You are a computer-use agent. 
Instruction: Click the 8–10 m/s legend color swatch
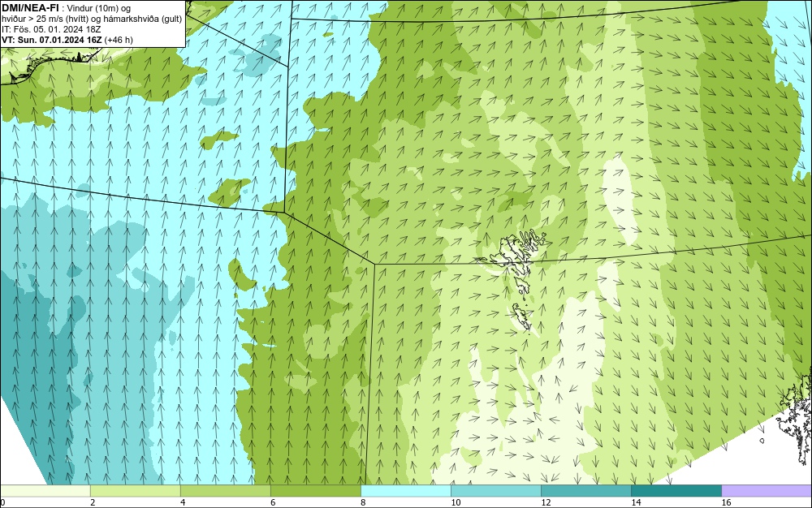(x=405, y=491)
